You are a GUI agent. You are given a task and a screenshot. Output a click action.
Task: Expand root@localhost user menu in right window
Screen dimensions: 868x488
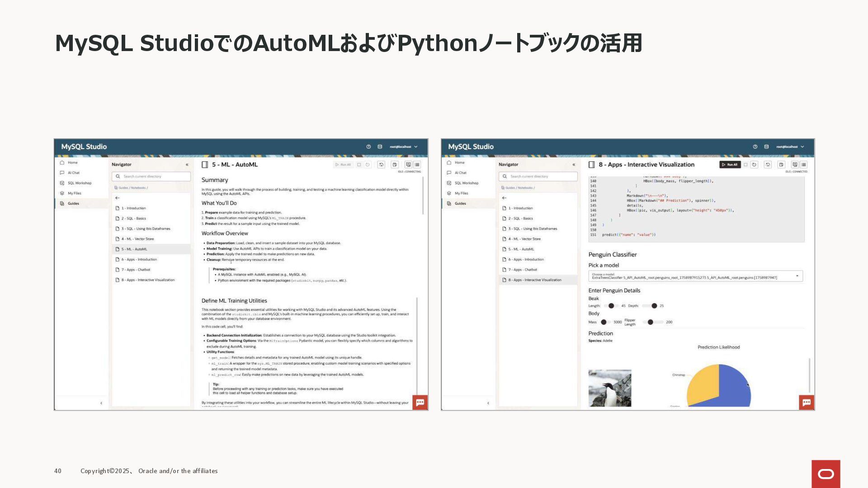[x=802, y=147]
